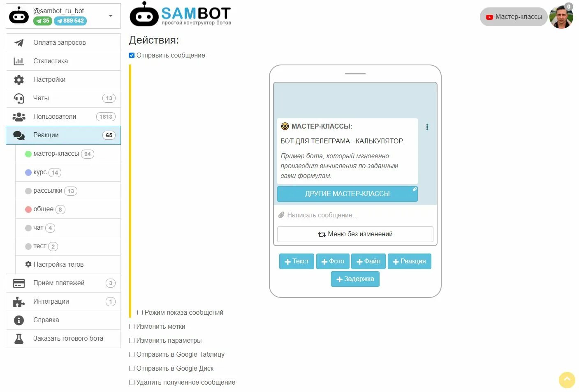Screen dimensions: 579x392
Task: Open the chat bubbles icon for Реакции
Action: (19, 135)
